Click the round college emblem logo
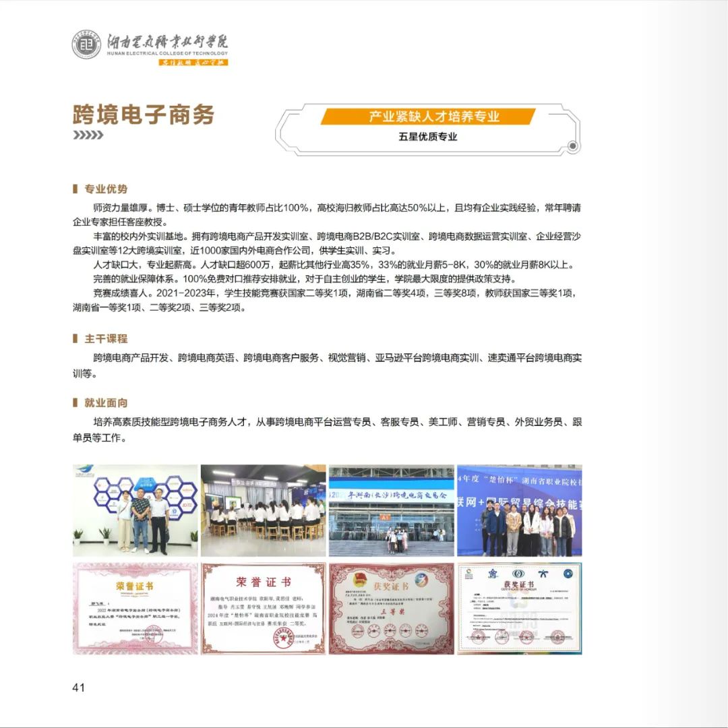 pyautogui.click(x=86, y=44)
